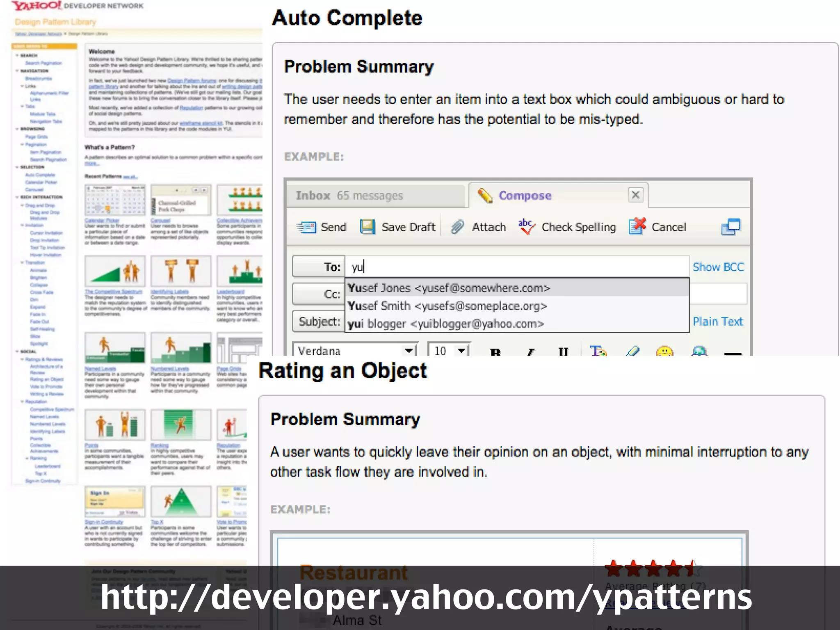This screenshot has height=630, width=840.
Task: Select the Compose tab
Action: (559, 196)
